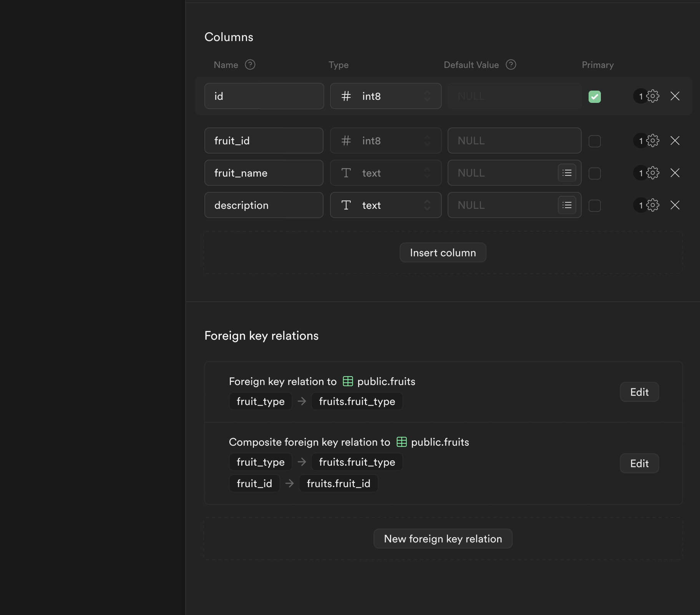The image size is (700, 615).
Task: Click the table icon beside public.fruits relation
Action: point(347,381)
